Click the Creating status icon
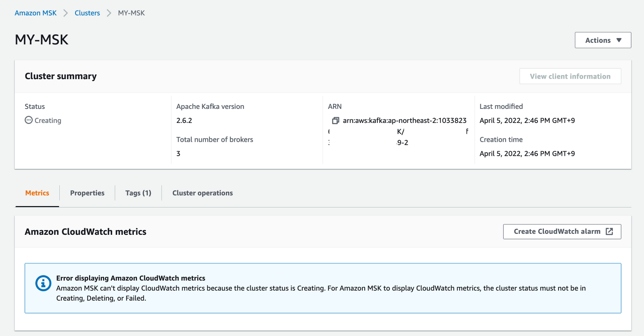644x336 pixels. coord(29,120)
